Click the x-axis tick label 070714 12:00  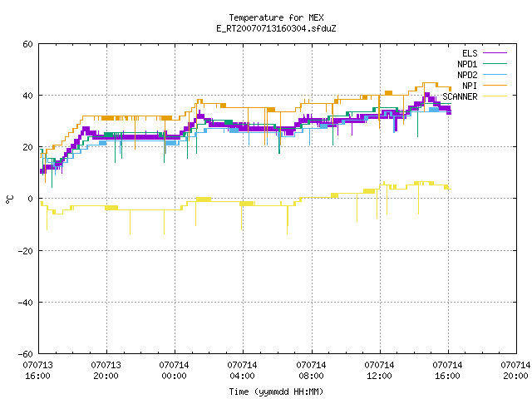point(379,371)
